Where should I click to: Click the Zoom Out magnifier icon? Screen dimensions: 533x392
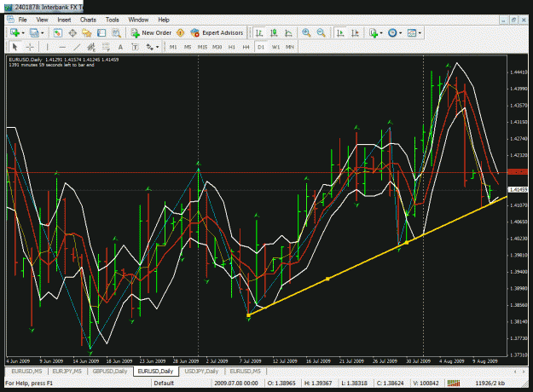pos(321,33)
